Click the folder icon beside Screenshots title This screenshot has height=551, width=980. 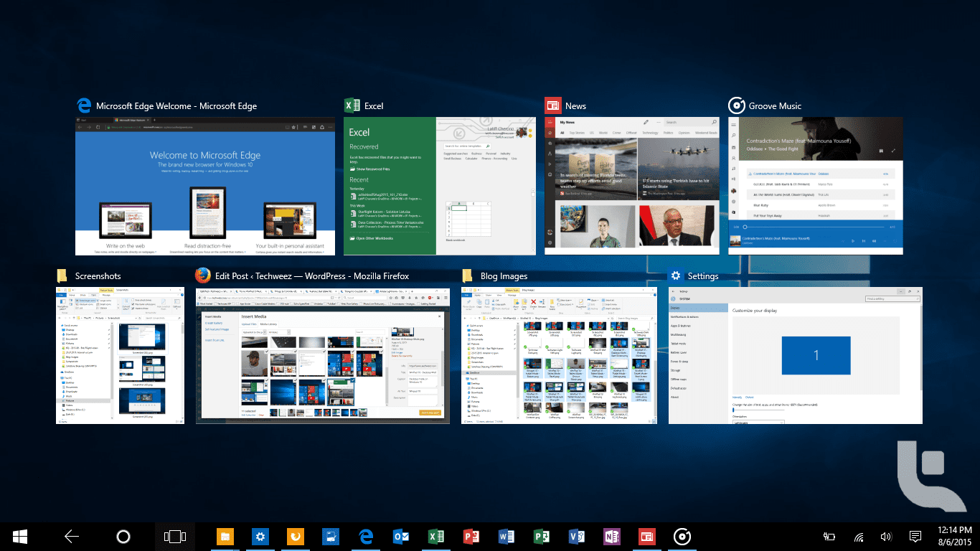(62, 275)
